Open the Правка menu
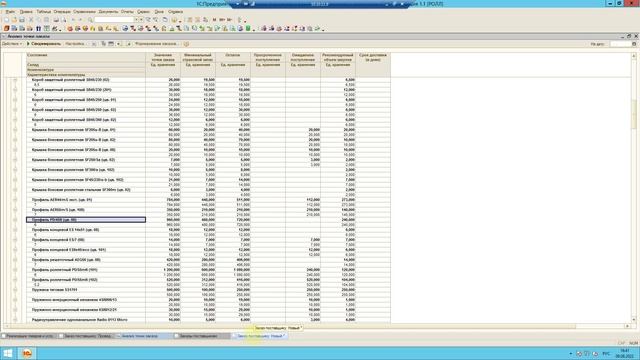 point(26,12)
